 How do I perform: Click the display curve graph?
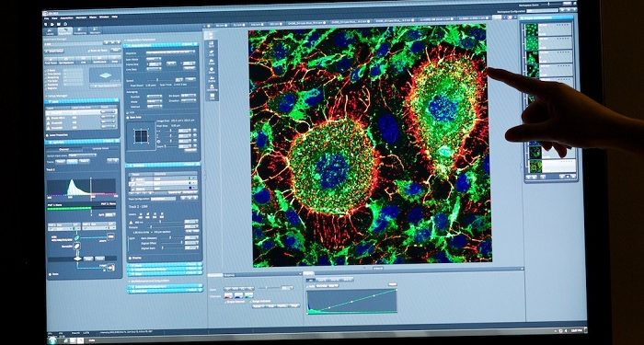click(x=352, y=302)
